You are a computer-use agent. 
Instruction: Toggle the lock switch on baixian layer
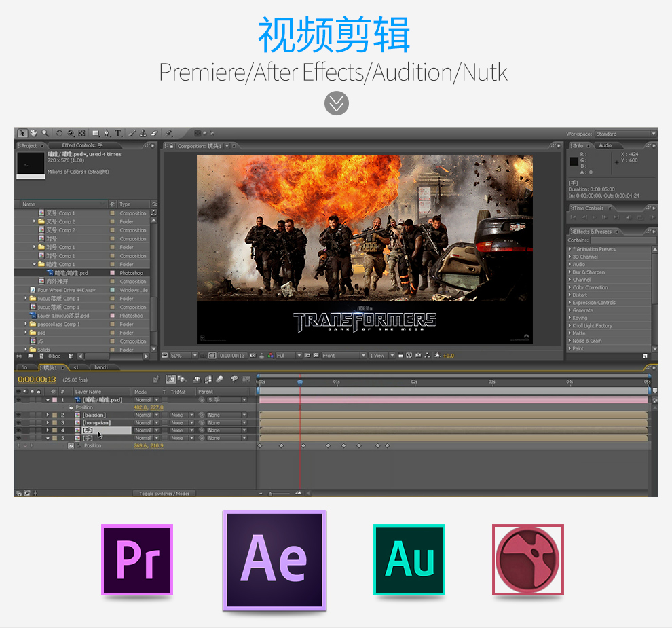click(39, 415)
